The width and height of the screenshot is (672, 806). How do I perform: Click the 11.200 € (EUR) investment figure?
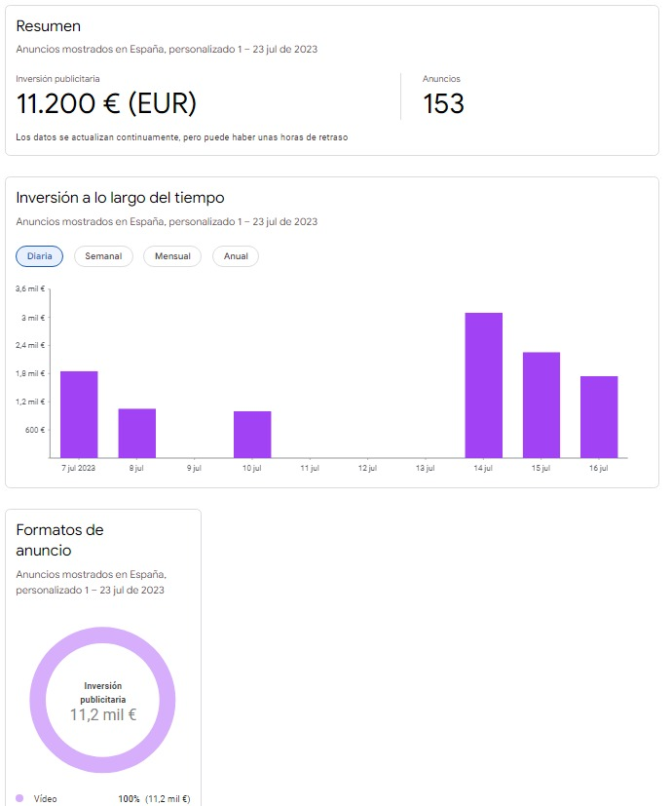pyautogui.click(x=106, y=103)
